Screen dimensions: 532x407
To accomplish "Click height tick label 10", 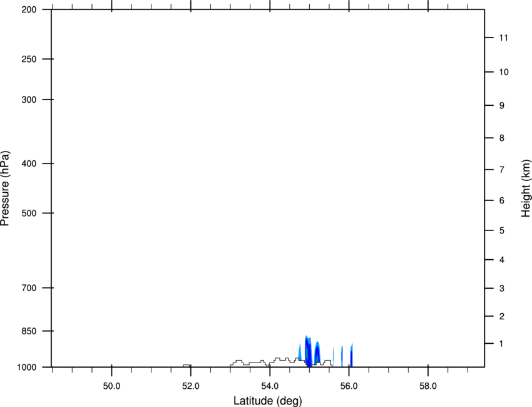I will click(x=504, y=72).
